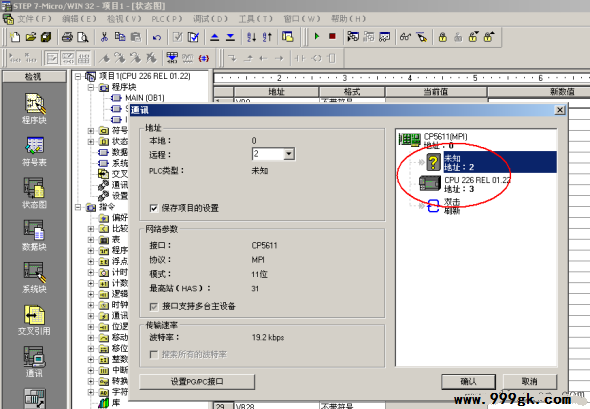Enable the 搜索所有的波特率 checkbox

[154, 354]
